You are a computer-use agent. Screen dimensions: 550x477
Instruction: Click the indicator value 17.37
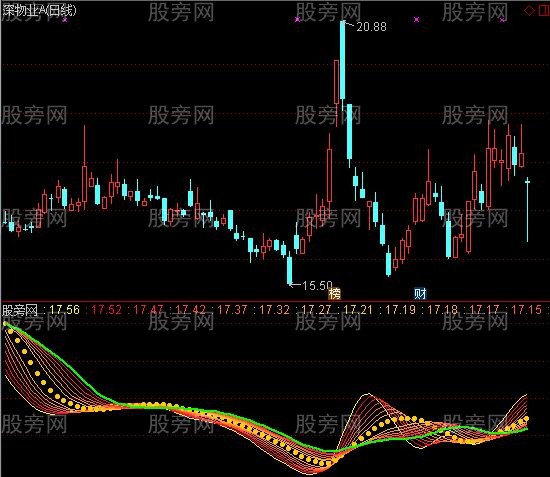[x=232, y=310]
